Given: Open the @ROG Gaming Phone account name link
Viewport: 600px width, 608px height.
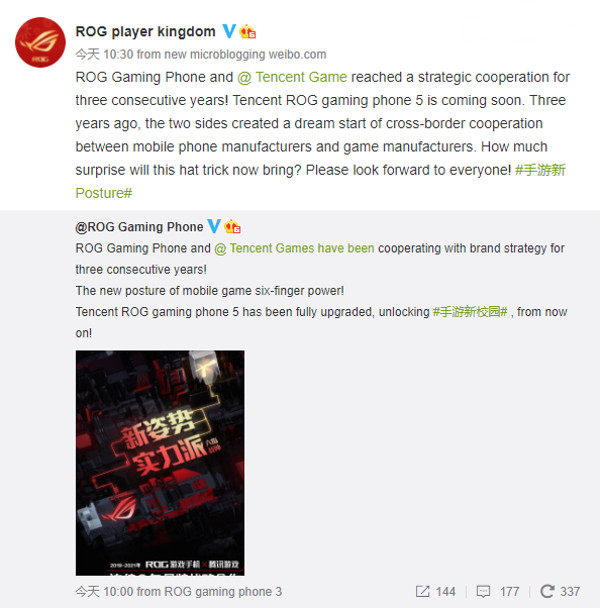Looking at the screenshot, I should tap(139, 226).
